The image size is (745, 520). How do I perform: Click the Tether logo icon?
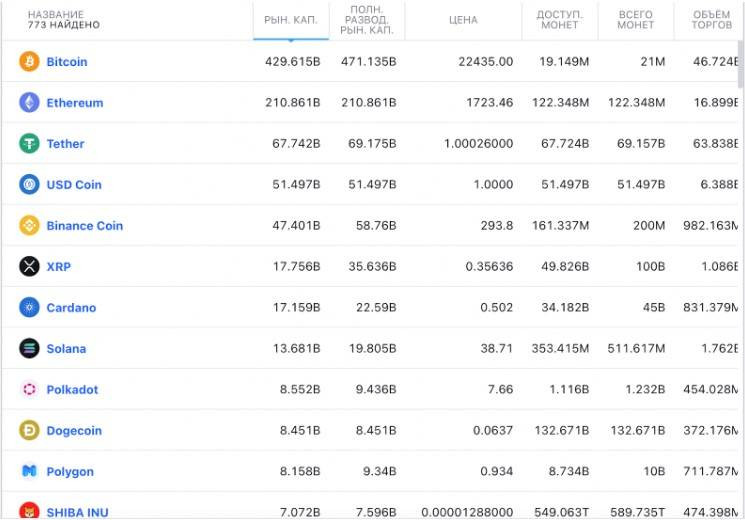pos(29,144)
